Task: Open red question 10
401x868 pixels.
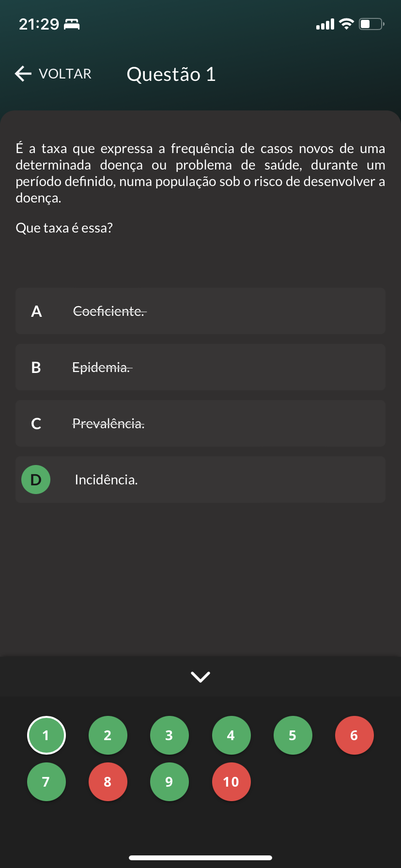Action: (x=231, y=782)
